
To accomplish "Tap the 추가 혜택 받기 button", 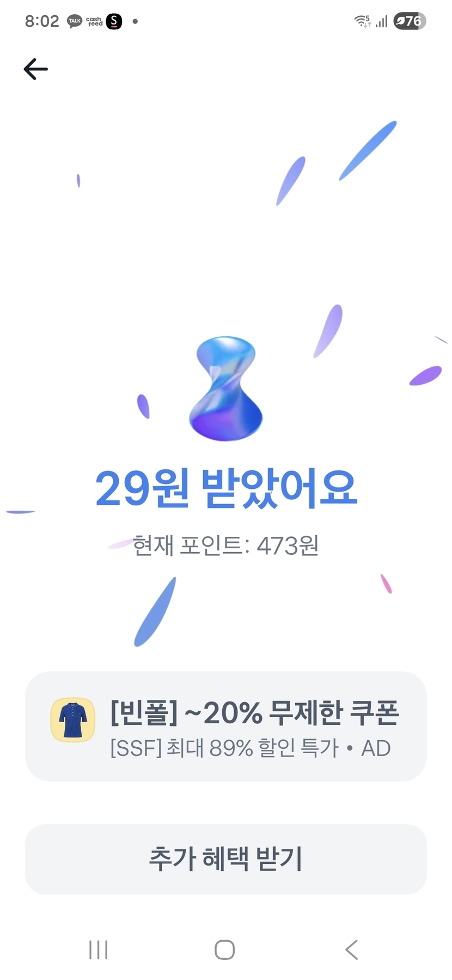I will [x=226, y=859].
